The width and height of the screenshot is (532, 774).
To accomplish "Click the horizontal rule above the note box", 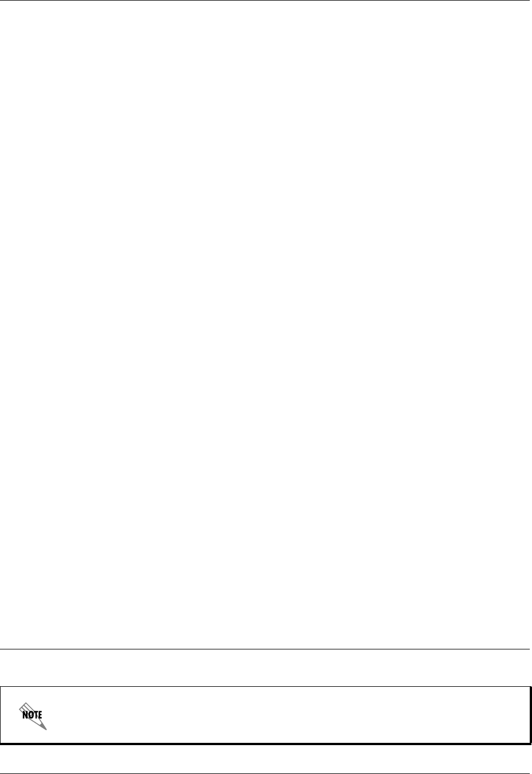I will pos(266,649).
